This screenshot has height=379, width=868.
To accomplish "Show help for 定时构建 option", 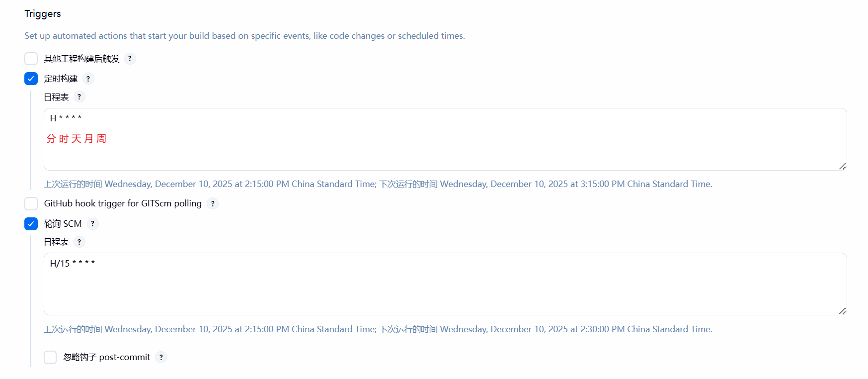I will pos(88,79).
